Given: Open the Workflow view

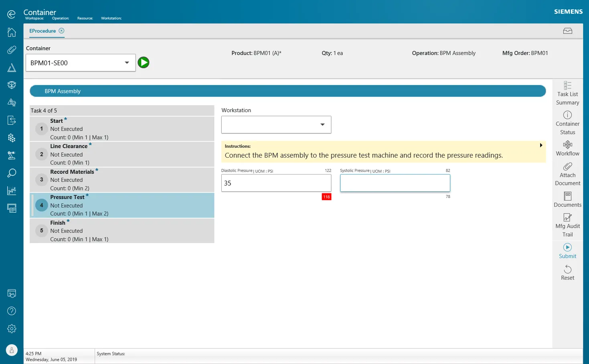Looking at the screenshot, I should point(567,148).
